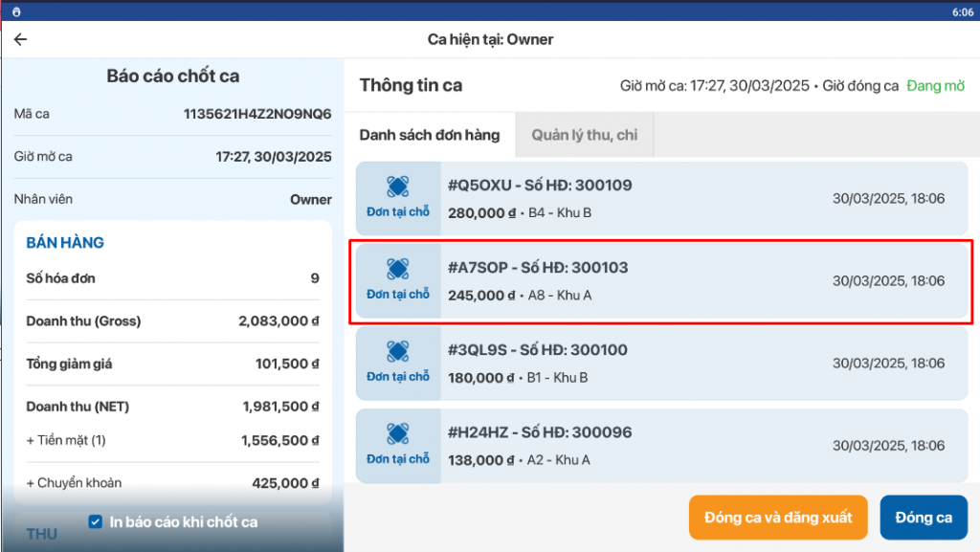The image size is (980, 552).
Task: Click the 'Tiền mặt (1)' revenue row
Action: coord(172,441)
